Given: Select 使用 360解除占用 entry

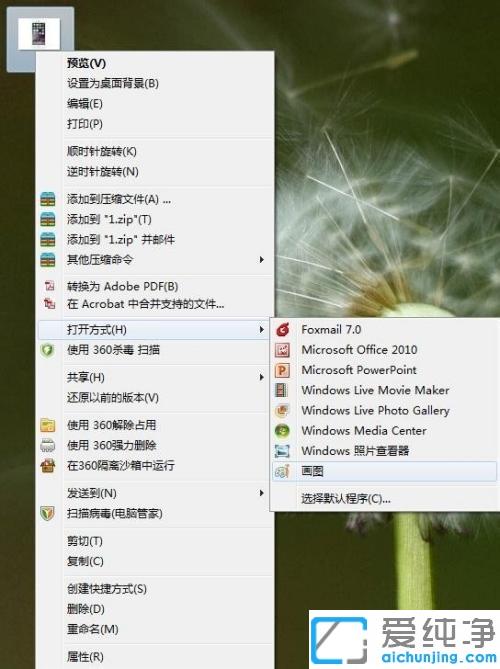Looking at the screenshot, I should coord(111,425).
